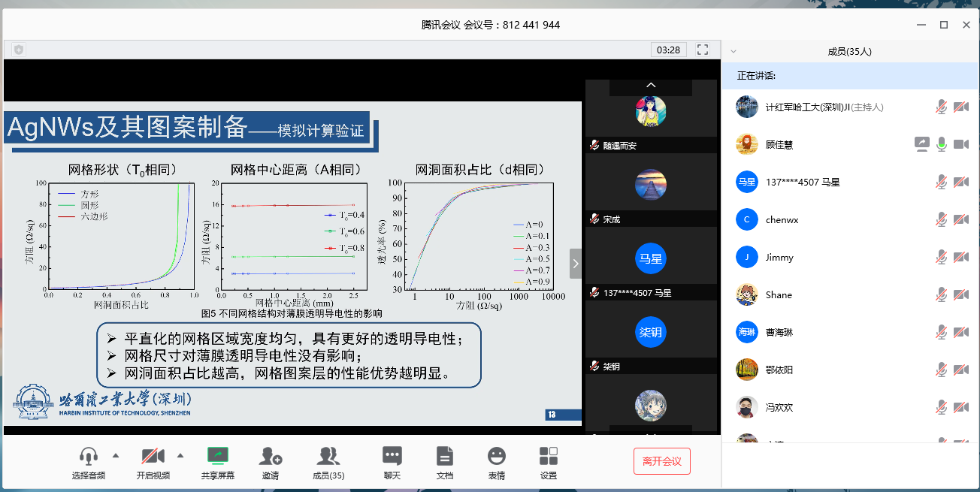Screen dimensions: 980x492
Task: Advance the shared slide with the right arrow
Action: (576, 263)
